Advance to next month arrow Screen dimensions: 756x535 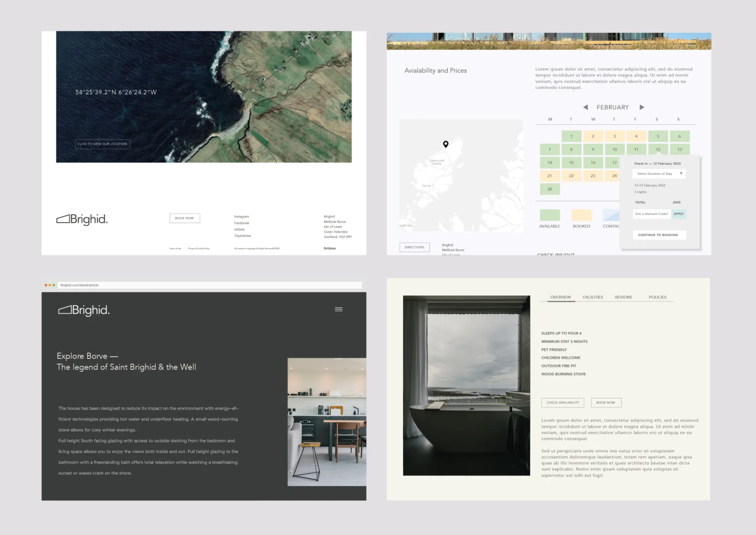pos(641,107)
